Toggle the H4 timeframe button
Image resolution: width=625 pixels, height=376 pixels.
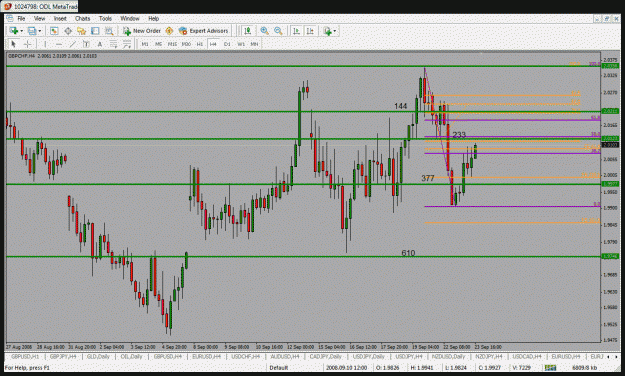point(213,44)
